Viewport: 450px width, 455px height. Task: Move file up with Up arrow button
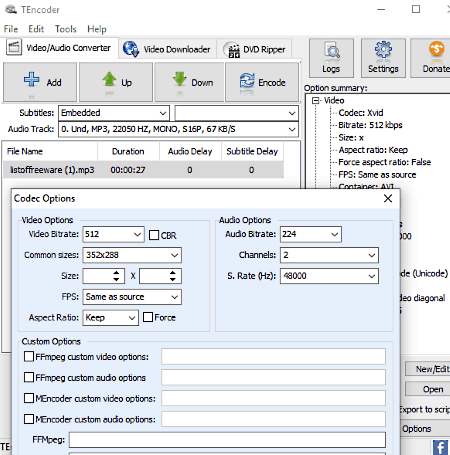point(116,82)
